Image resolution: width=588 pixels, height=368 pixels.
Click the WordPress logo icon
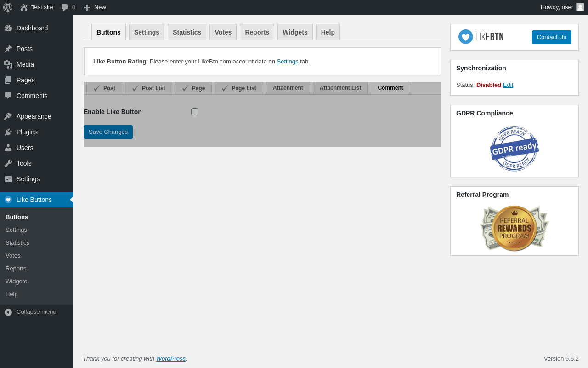click(8, 7)
